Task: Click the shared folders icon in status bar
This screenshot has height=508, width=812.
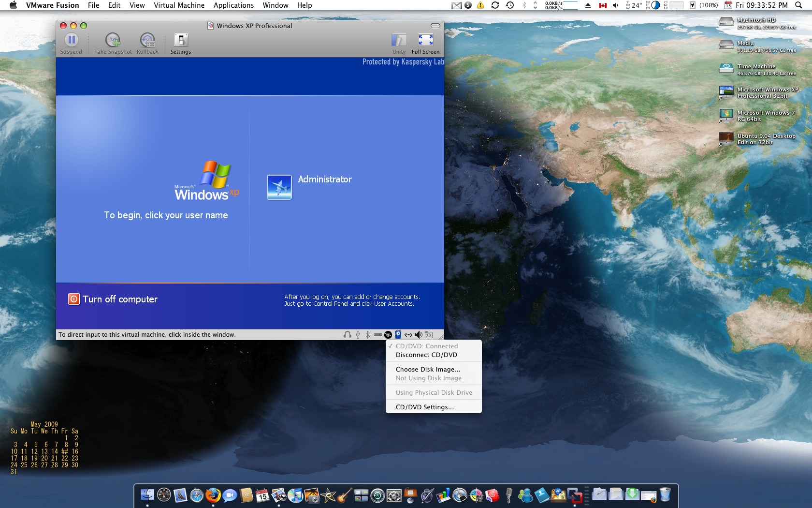Action: point(429,335)
